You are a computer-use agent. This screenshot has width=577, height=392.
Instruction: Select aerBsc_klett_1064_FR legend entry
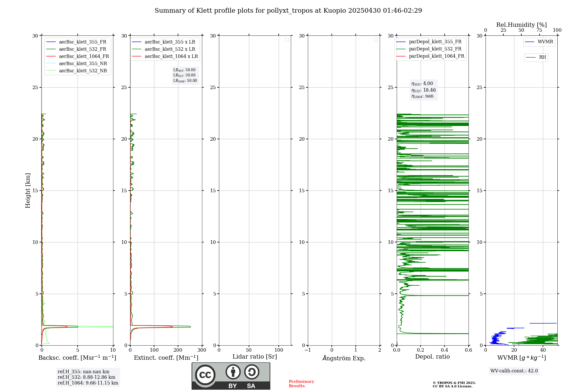pos(78,56)
